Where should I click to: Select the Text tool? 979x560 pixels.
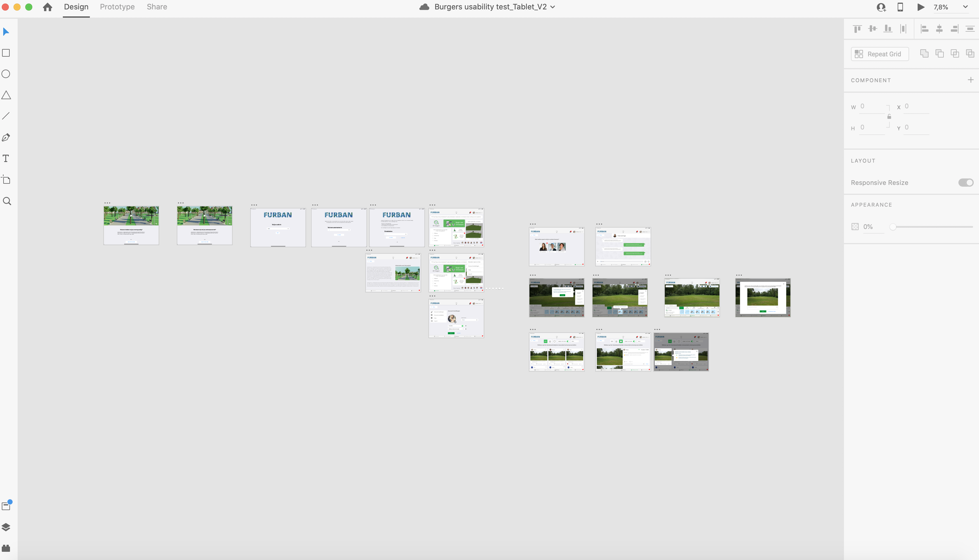[x=6, y=158]
